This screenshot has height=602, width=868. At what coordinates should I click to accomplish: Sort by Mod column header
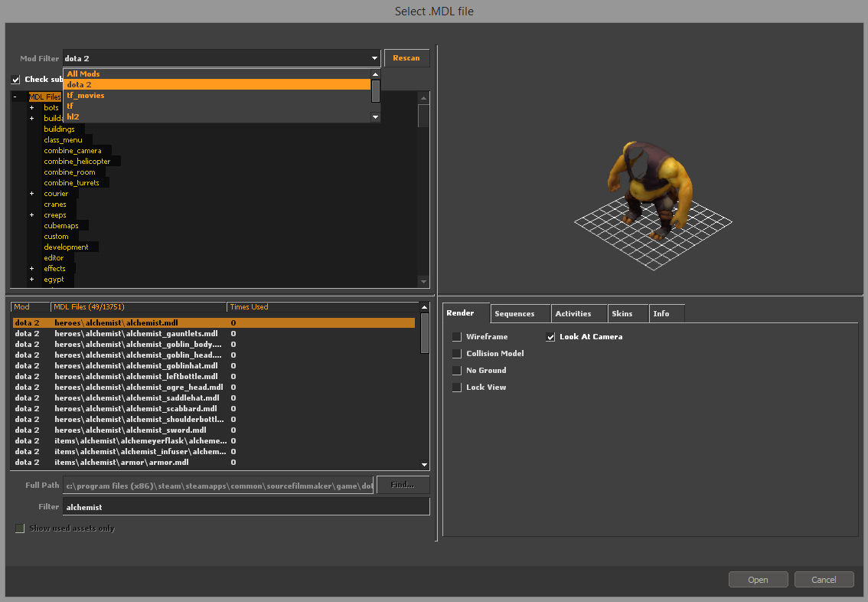pos(31,307)
